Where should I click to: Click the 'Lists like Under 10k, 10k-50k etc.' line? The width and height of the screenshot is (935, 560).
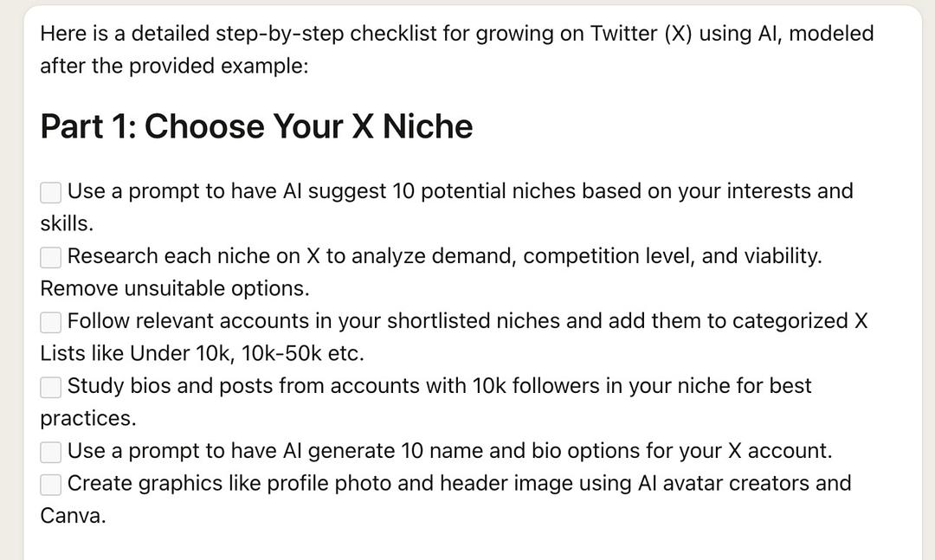coord(202,353)
